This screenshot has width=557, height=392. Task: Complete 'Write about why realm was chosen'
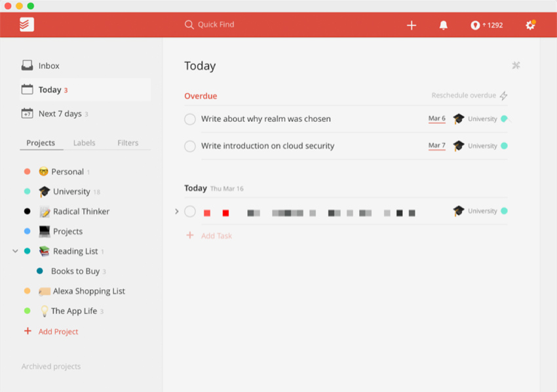[190, 119]
